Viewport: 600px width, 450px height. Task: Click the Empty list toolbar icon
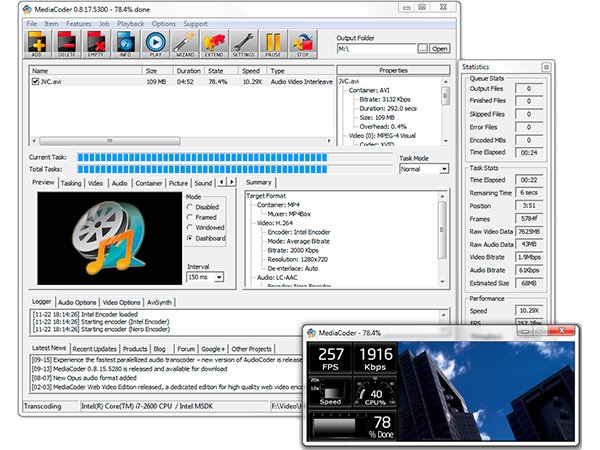click(x=97, y=42)
